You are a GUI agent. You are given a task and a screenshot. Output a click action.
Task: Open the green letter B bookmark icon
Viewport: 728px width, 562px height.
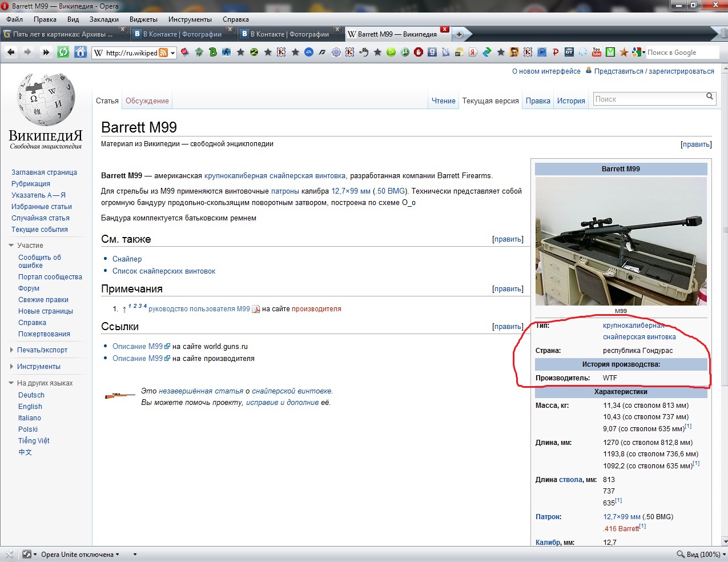[213, 52]
